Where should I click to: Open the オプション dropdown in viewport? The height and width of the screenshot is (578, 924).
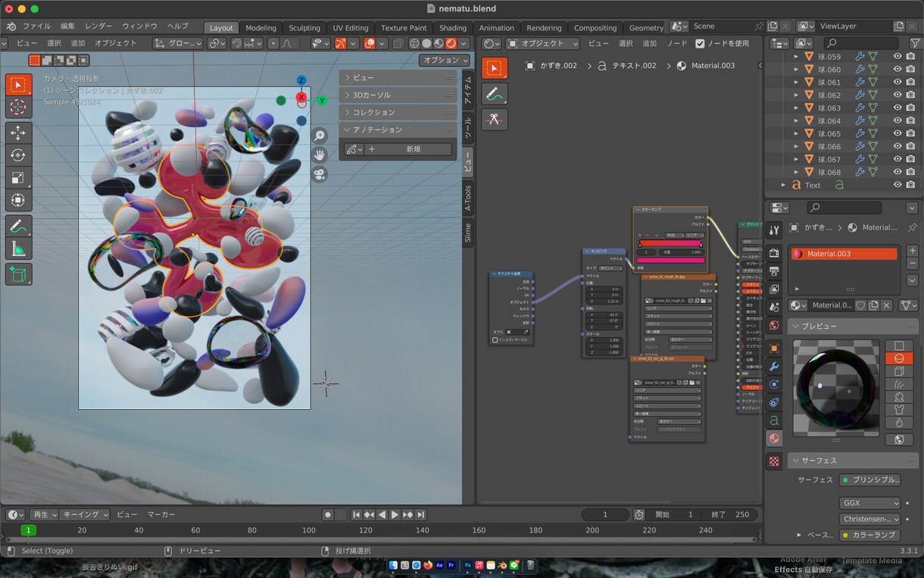444,60
